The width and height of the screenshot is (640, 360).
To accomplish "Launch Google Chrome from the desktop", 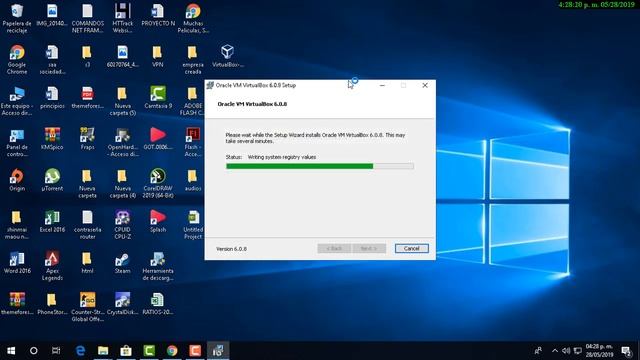I will 17,60.
